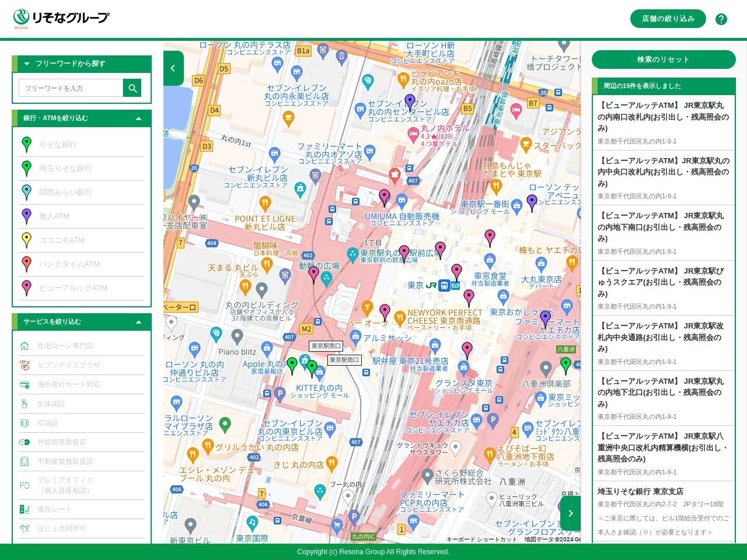Open the help question mark icon
Viewport: 747px width, 560px height.
point(721,19)
